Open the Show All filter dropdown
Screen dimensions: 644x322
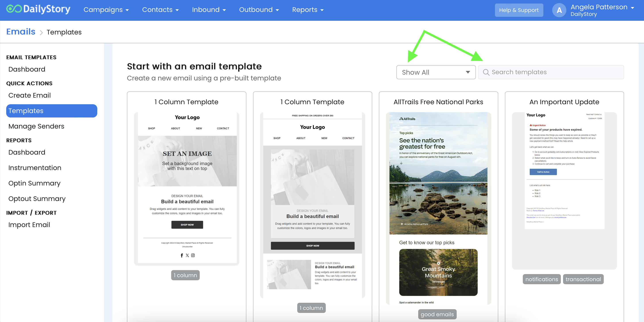click(x=436, y=72)
